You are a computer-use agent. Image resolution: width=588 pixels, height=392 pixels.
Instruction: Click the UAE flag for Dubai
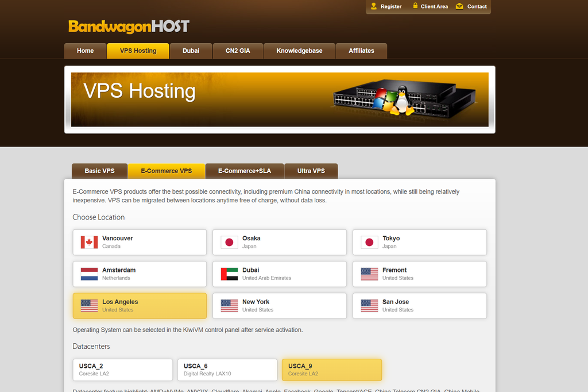[x=229, y=274]
